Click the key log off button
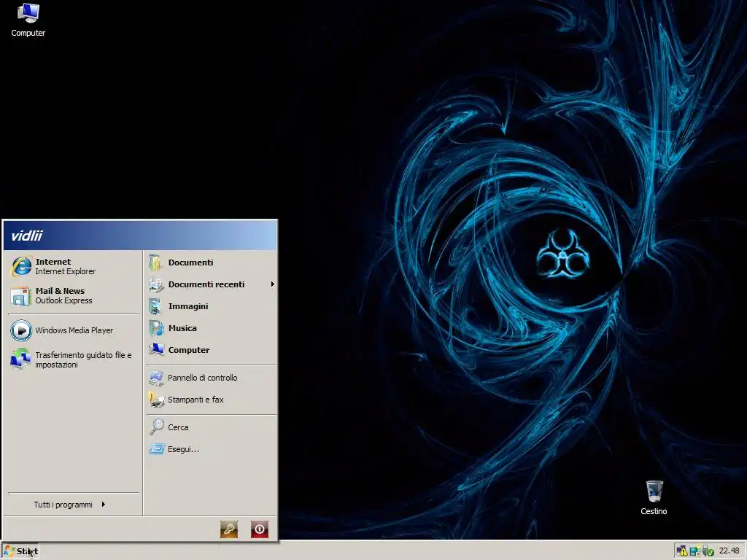Viewport: 747px width, 560px height. (228, 529)
